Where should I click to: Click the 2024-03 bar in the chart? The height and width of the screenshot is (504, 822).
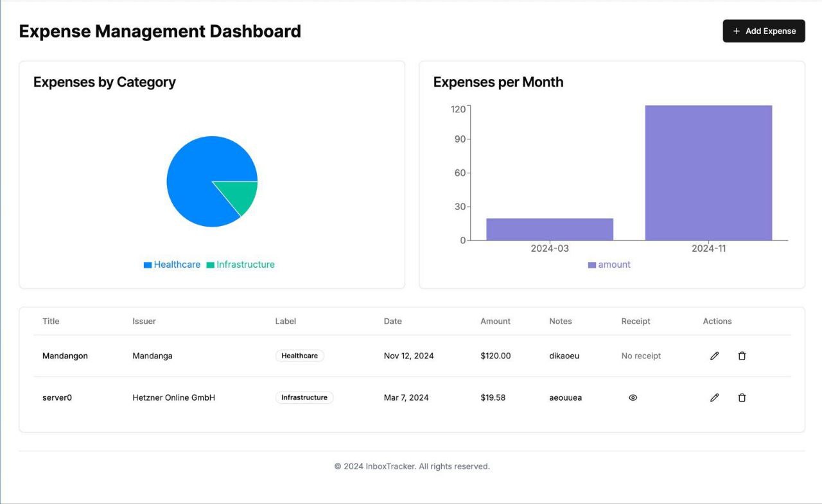[550, 229]
